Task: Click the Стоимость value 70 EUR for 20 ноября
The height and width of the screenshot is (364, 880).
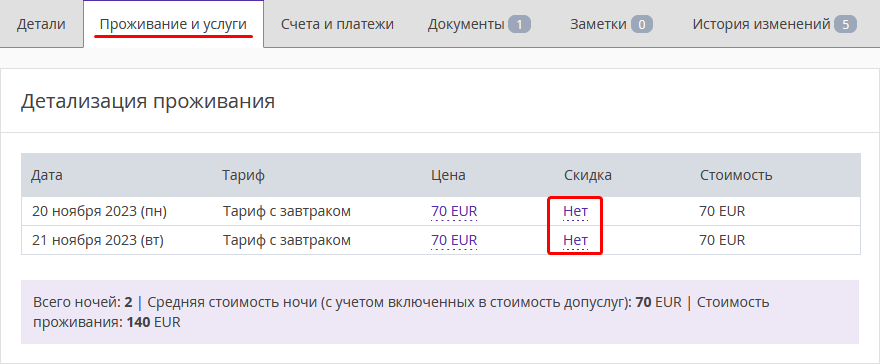Action: coord(722,211)
